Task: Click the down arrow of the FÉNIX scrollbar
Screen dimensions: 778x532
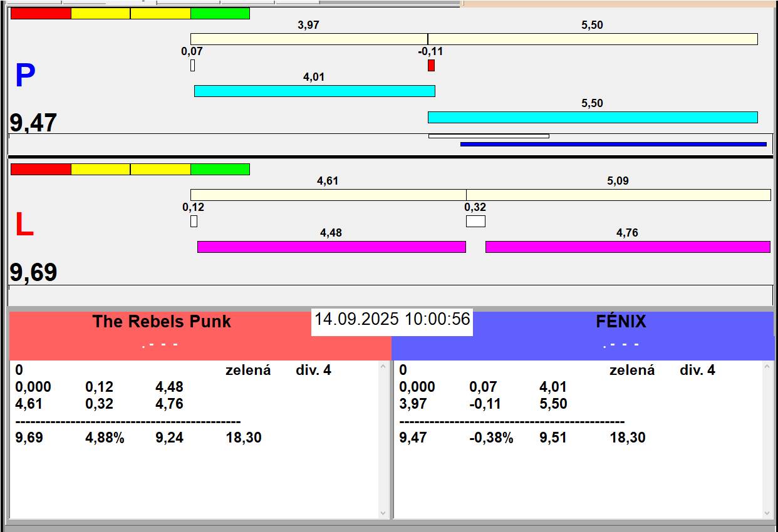Action: (767, 513)
